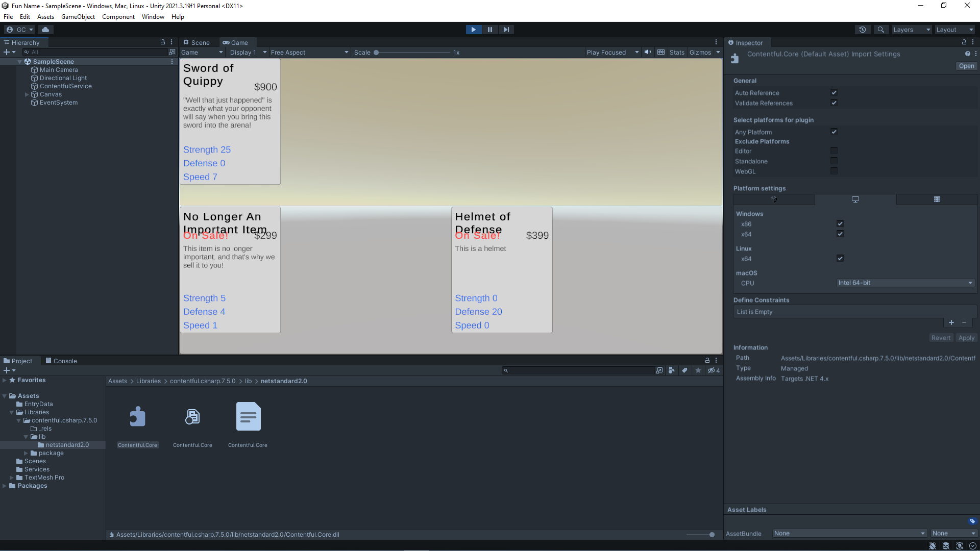Image resolution: width=980 pixels, height=551 pixels.
Task: Click the star favorites filter icon
Action: [698, 370]
